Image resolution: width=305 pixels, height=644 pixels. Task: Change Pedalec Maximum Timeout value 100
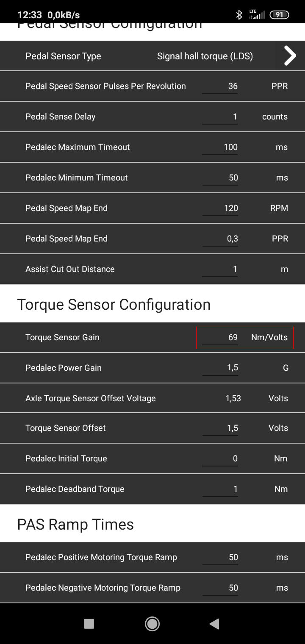coord(220,147)
